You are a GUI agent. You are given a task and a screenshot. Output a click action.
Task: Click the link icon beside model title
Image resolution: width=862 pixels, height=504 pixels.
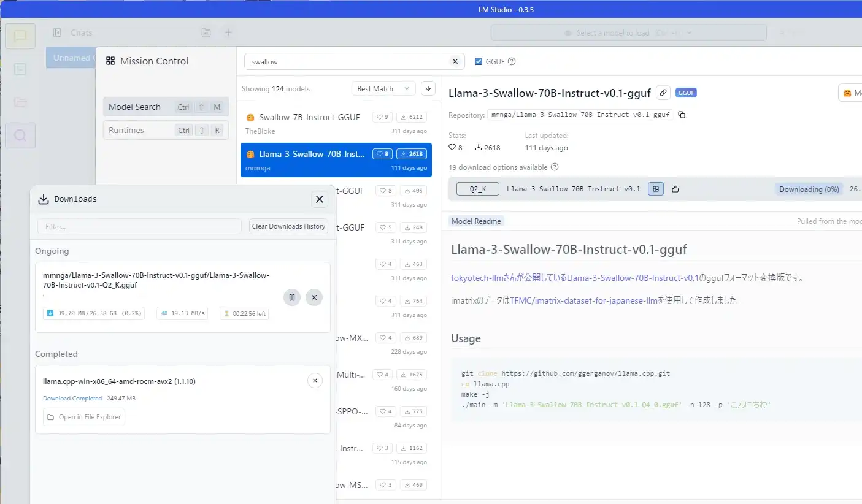663,93
